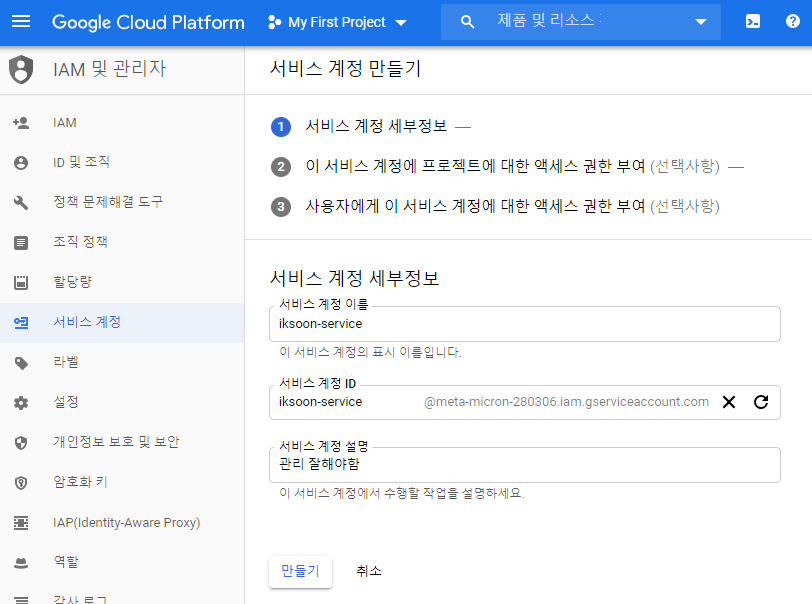Select 서비스 계정 menu item
Viewport: 812px width, 604px height.
click(x=122, y=322)
